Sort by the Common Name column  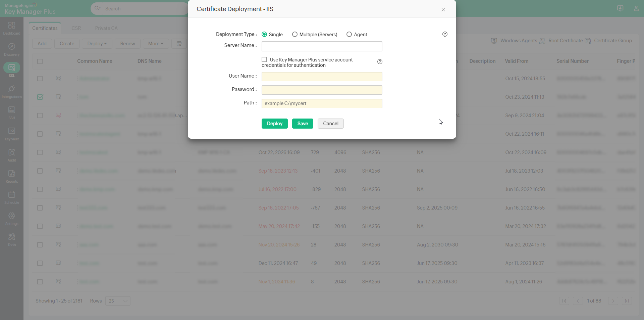tap(95, 61)
